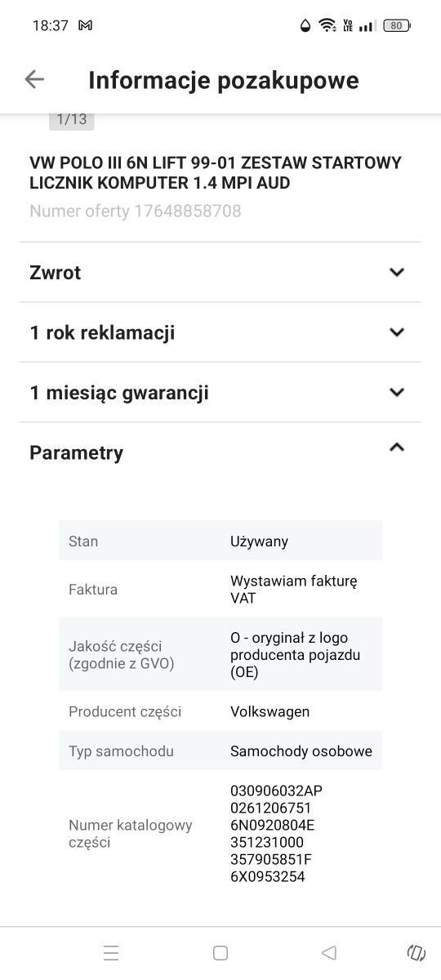This screenshot has width=441, height=980.
Task: Tap the Samochody osobowe value
Action: click(301, 751)
